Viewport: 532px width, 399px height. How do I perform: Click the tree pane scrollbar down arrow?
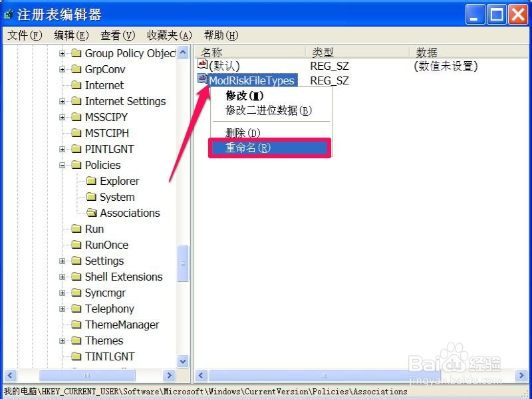point(182,362)
